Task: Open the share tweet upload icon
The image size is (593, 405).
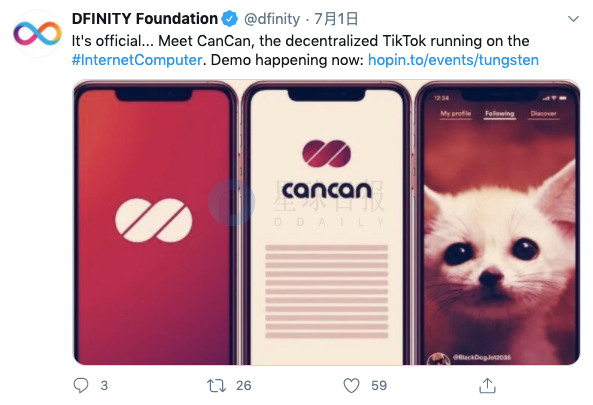Action: click(x=487, y=385)
